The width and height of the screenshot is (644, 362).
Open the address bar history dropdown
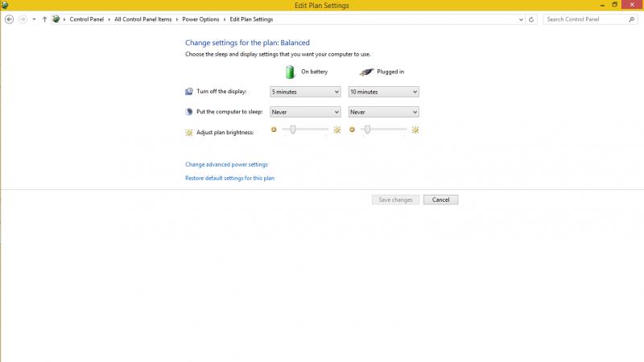pos(521,19)
